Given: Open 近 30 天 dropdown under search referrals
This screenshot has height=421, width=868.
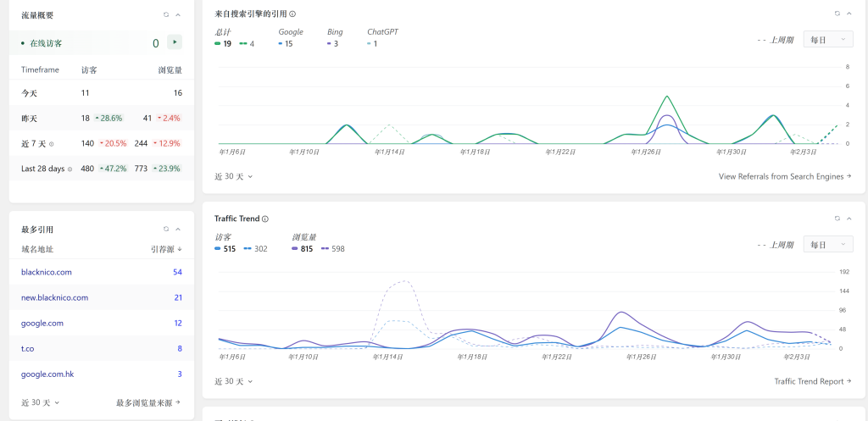Looking at the screenshot, I should (x=234, y=176).
